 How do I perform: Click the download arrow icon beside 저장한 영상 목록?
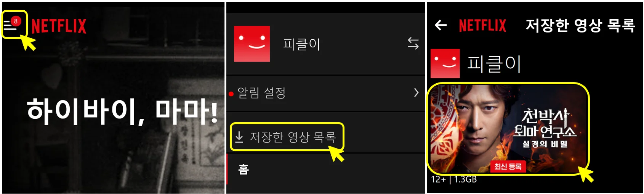click(239, 137)
